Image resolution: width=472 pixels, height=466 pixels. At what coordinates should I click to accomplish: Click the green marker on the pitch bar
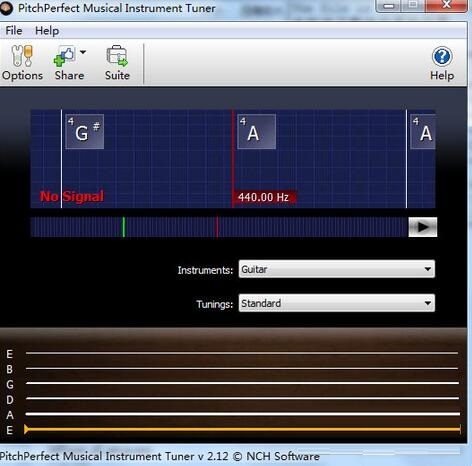pos(124,227)
